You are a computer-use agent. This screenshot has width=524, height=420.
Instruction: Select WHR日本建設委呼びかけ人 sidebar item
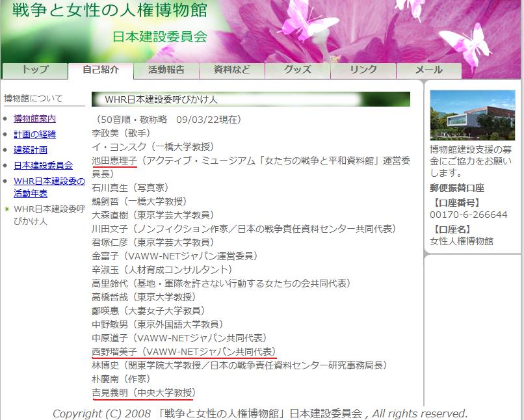pos(49,215)
